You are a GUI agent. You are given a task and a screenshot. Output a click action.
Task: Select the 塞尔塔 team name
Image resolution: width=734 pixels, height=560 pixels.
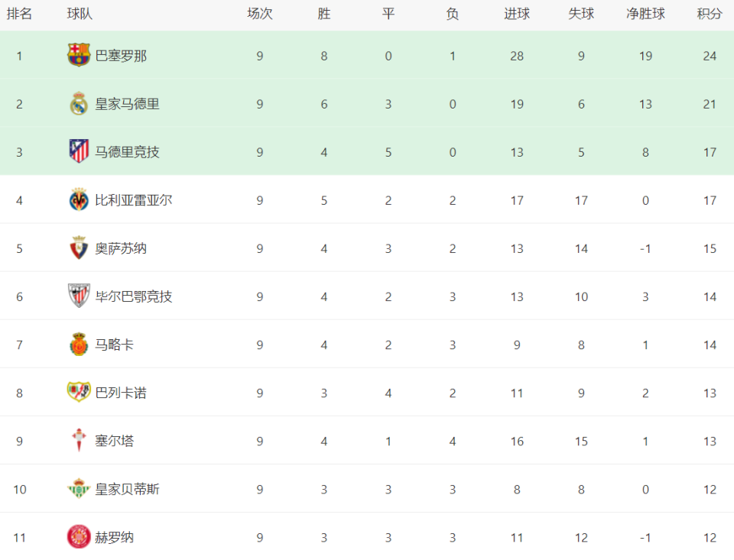pyautogui.click(x=114, y=441)
